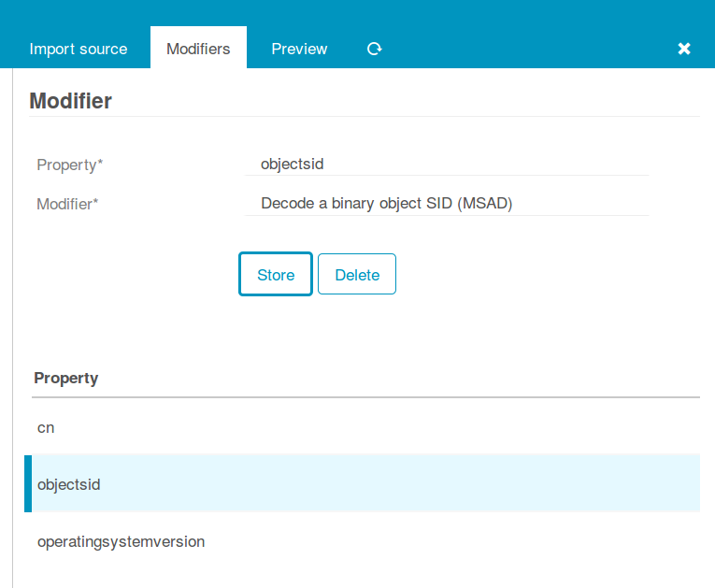Viewport: 715px width, 588px height.
Task: Expand the Modifier dropdown showing Decode binary SID
Action: 447,203
